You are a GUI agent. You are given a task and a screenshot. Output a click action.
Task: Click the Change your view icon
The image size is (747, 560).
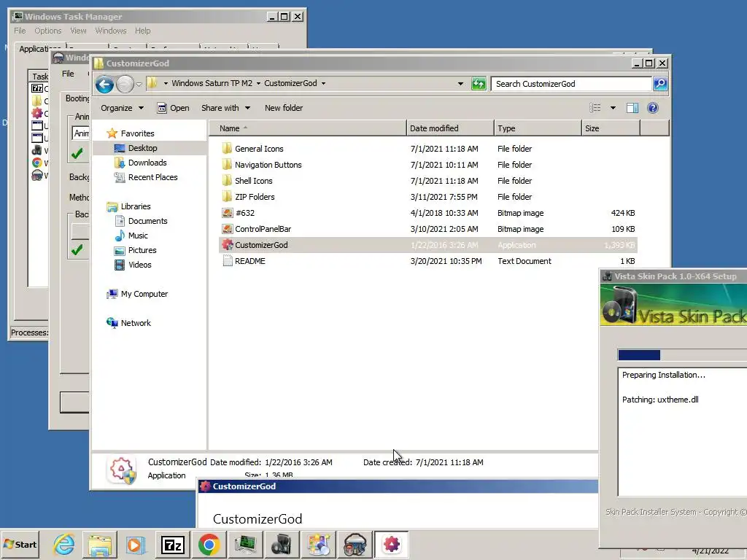[595, 108]
